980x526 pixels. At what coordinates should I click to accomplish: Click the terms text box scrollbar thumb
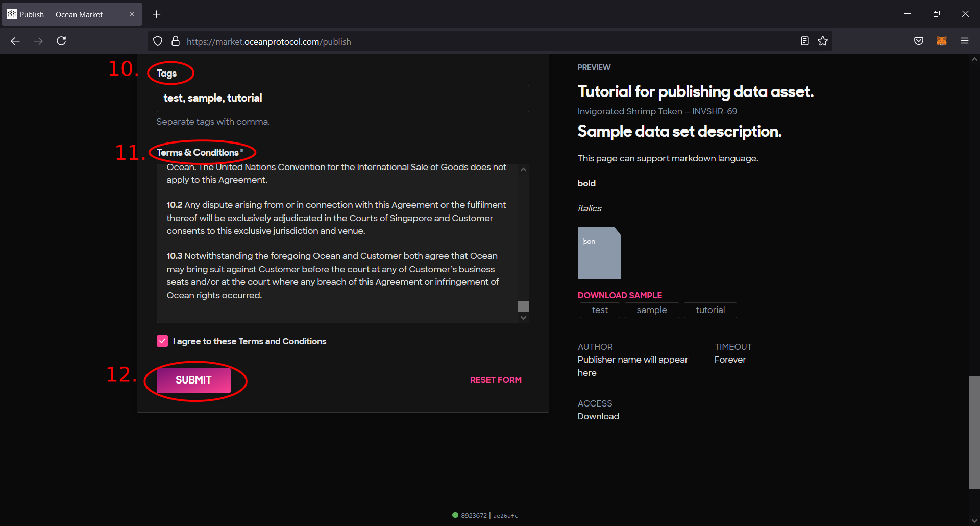[523, 306]
